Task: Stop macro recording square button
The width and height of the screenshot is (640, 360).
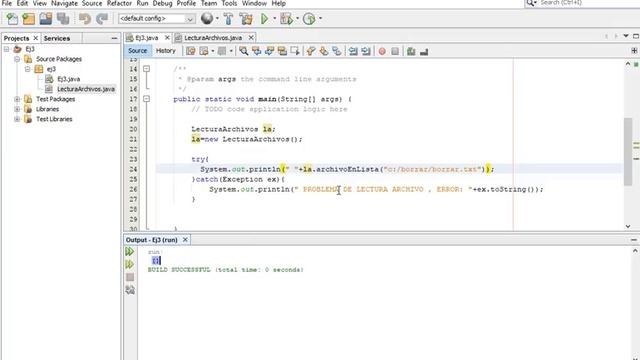Action: pos(395,51)
